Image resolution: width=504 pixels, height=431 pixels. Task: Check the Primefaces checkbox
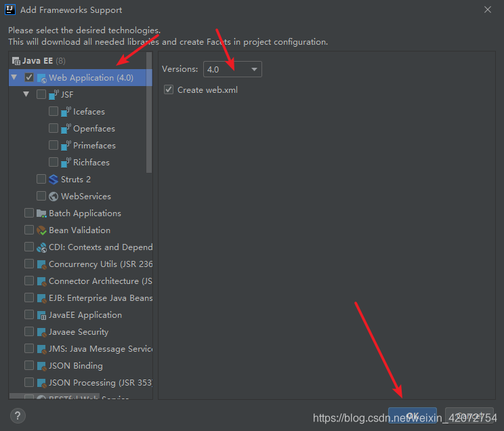[x=54, y=145]
